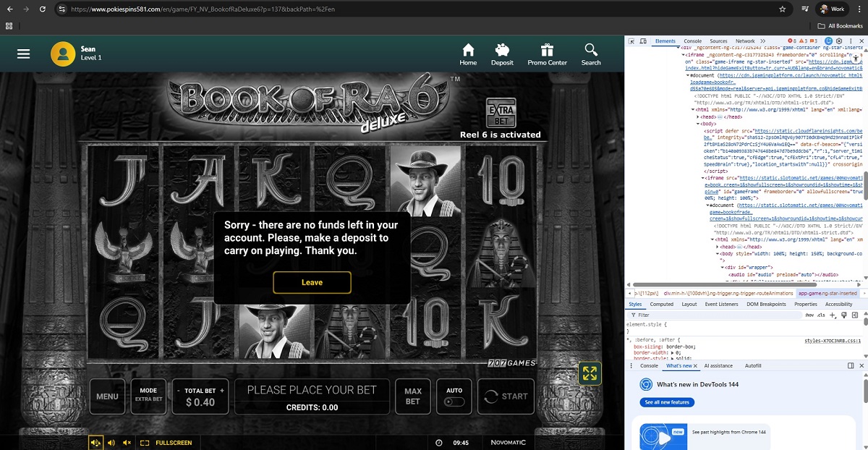Click the yellow expand-fullscreen arrows icon
This screenshot has width=868, height=450.
tap(590, 373)
